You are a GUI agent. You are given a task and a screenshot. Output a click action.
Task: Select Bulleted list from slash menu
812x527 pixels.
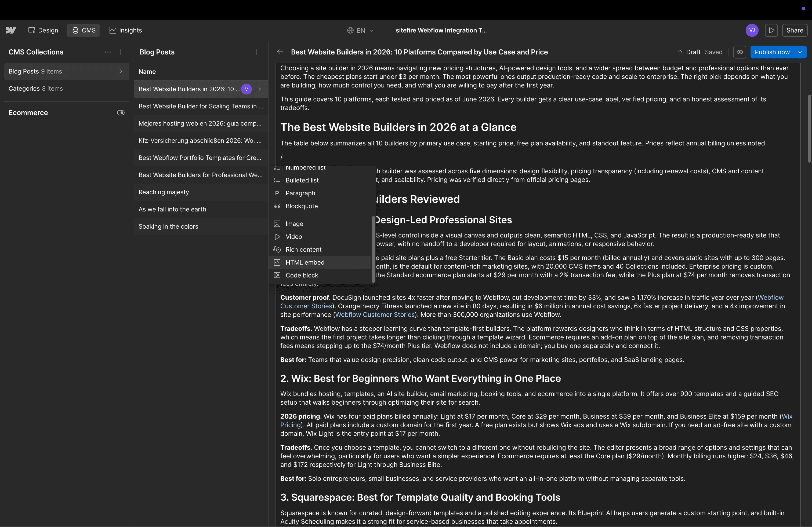320,180
